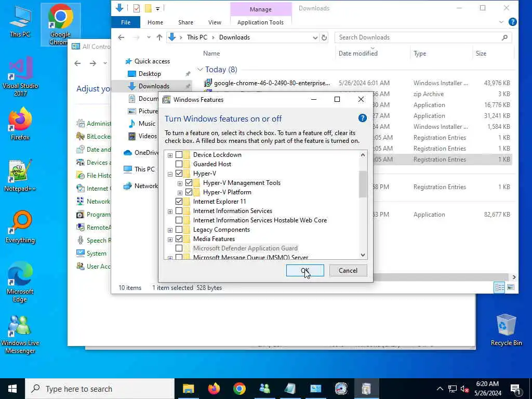Collapse the Today group in Downloads
Image resolution: width=532 pixels, height=399 pixels.
(x=200, y=70)
